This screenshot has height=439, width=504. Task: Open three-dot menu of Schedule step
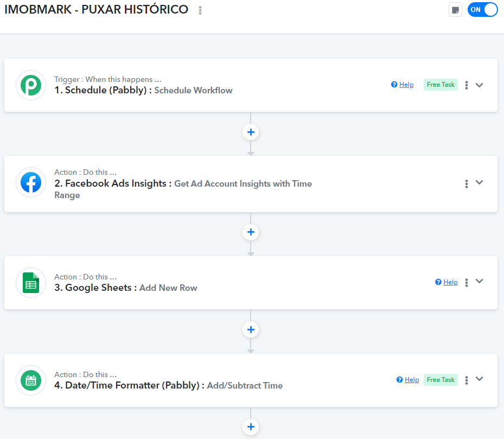pyautogui.click(x=467, y=85)
